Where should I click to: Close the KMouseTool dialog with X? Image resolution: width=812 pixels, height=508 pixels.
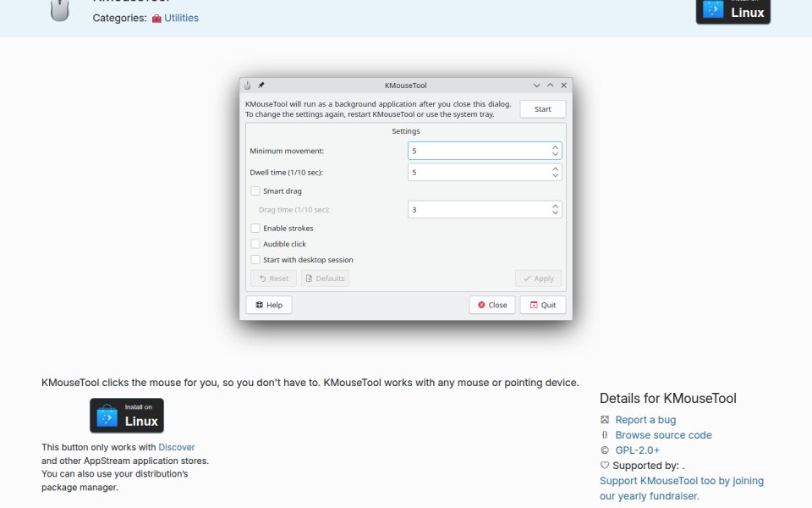click(x=563, y=85)
